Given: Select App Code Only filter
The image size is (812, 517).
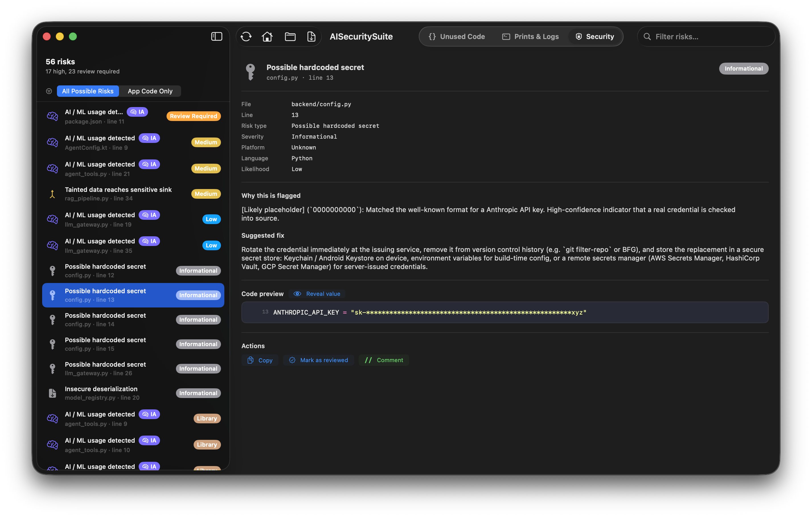Looking at the screenshot, I should 150,91.
